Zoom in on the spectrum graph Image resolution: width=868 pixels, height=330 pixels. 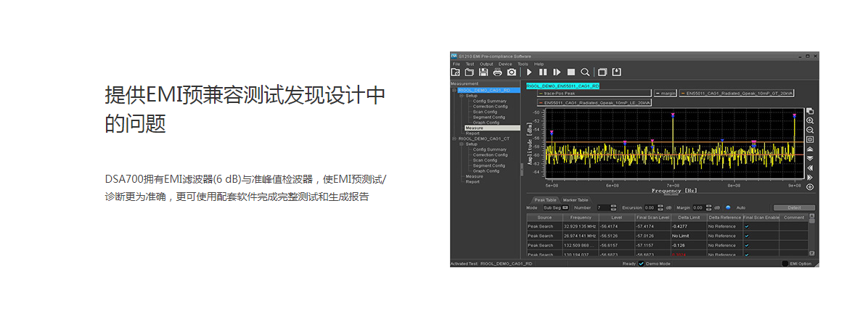click(x=810, y=120)
